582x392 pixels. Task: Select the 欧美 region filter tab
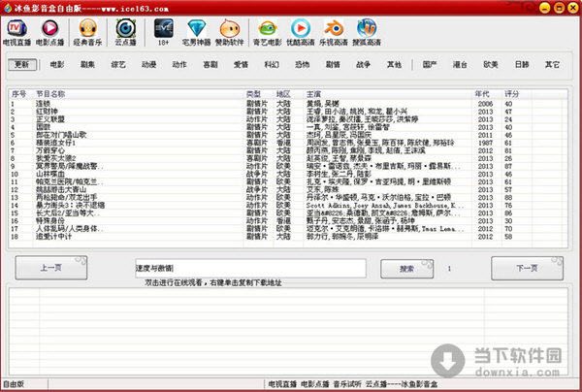[491, 64]
